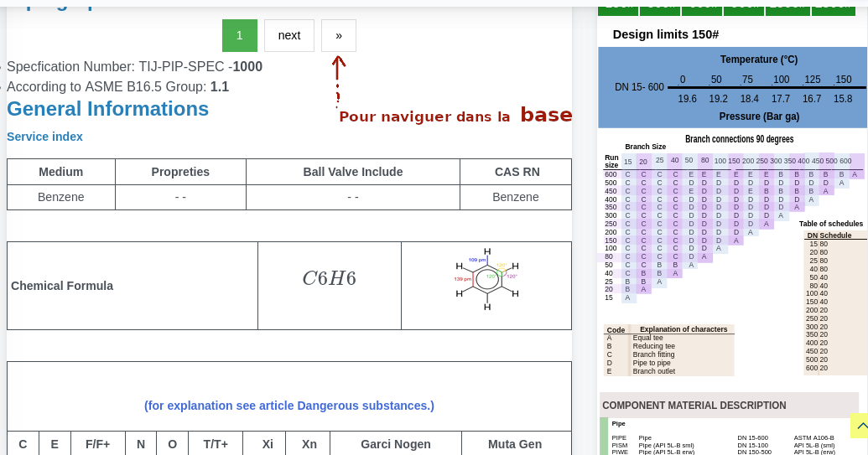Select the PISM component code
This screenshot has width=868, height=455.
click(x=620, y=445)
